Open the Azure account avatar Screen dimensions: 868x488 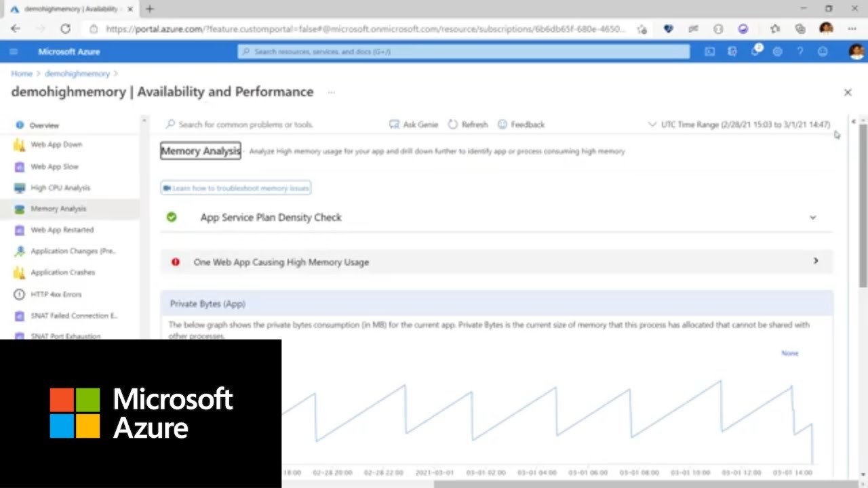tap(856, 52)
